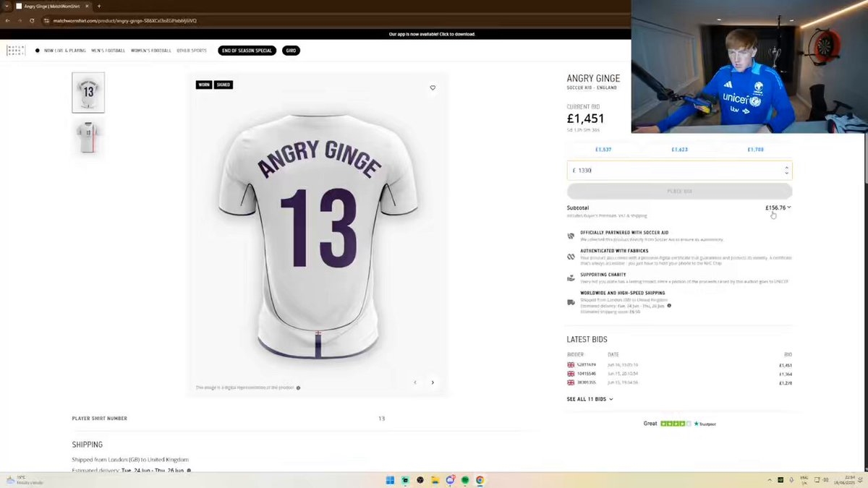The width and height of the screenshot is (868, 488).
Task: Open the Giro pill button
Action: click(291, 51)
